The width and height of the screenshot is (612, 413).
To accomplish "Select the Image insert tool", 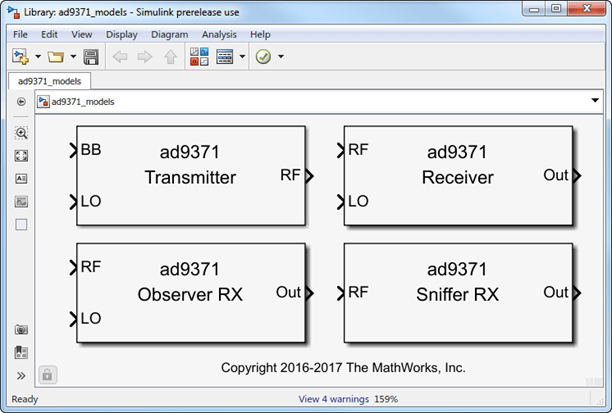I will [21, 202].
